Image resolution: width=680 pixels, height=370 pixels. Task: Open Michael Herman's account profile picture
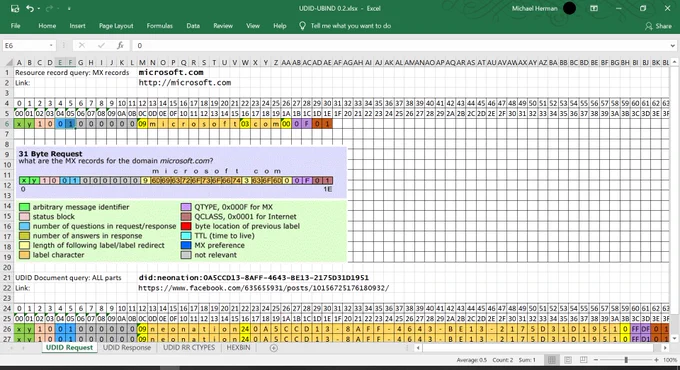click(x=569, y=8)
